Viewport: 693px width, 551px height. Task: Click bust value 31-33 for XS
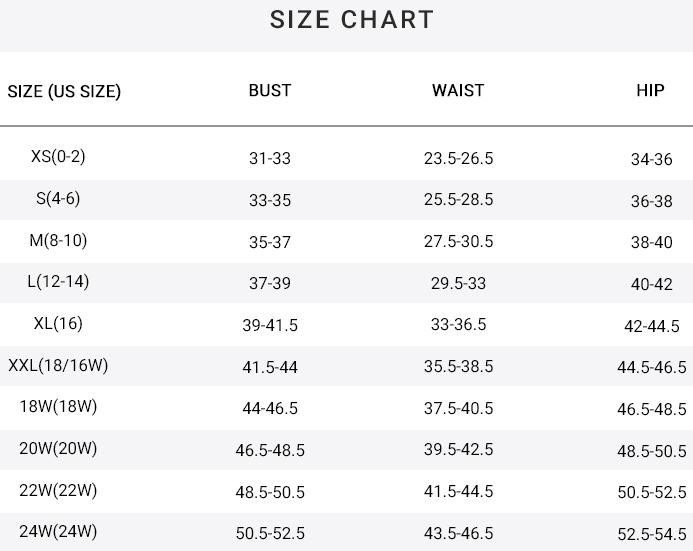pyautogui.click(x=270, y=158)
